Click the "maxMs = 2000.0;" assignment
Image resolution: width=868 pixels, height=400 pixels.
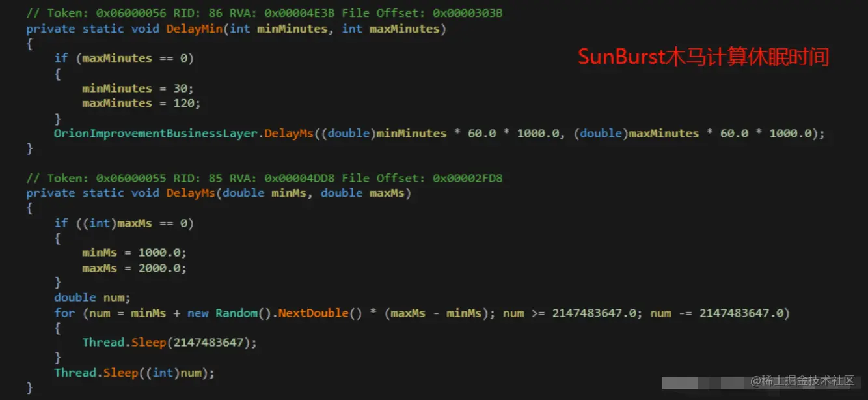(134, 268)
